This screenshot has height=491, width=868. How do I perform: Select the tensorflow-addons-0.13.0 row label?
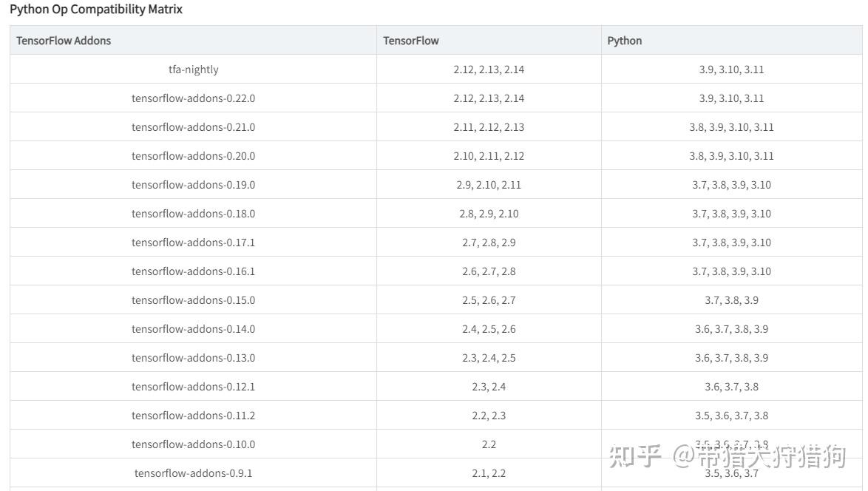193,358
